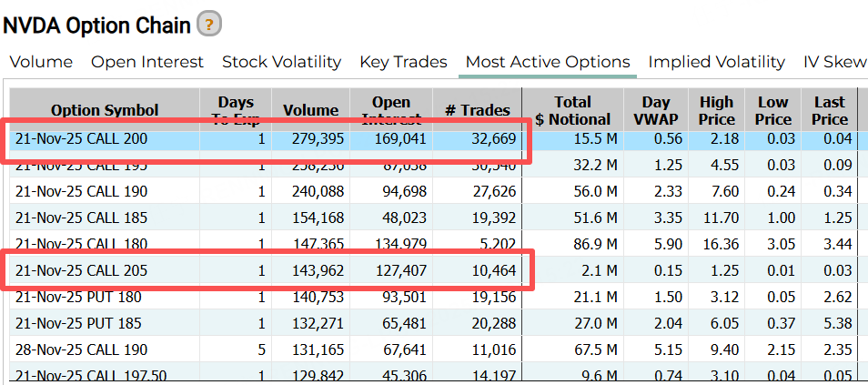The height and width of the screenshot is (385, 868).
Task: Select the Most Active Options tab
Action: (548, 62)
